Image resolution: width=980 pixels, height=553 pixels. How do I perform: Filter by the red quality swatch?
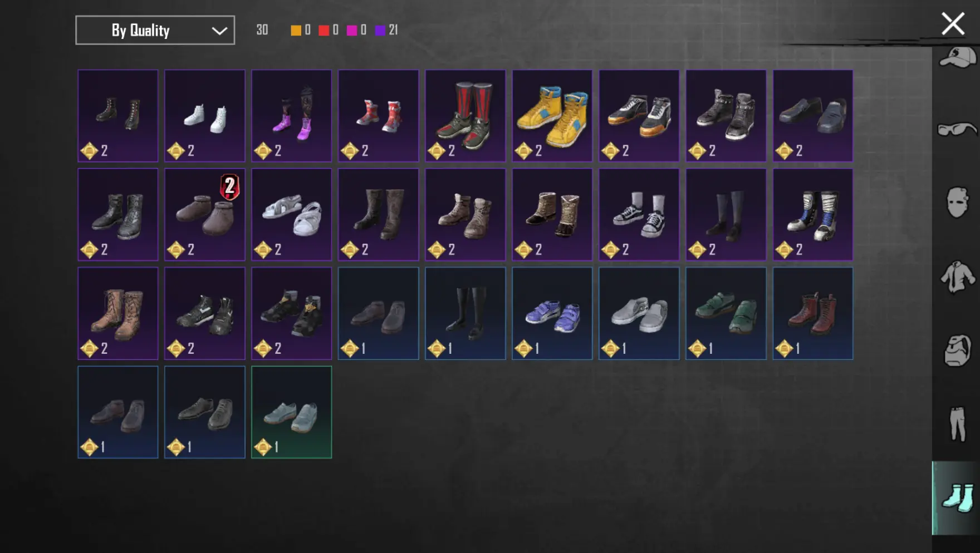324,31
